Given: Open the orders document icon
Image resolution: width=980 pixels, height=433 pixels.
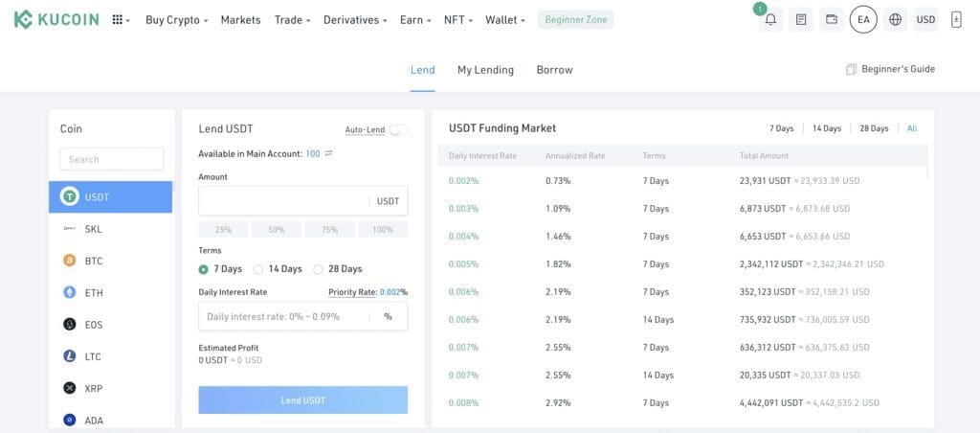Looking at the screenshot, I should 801,19.
